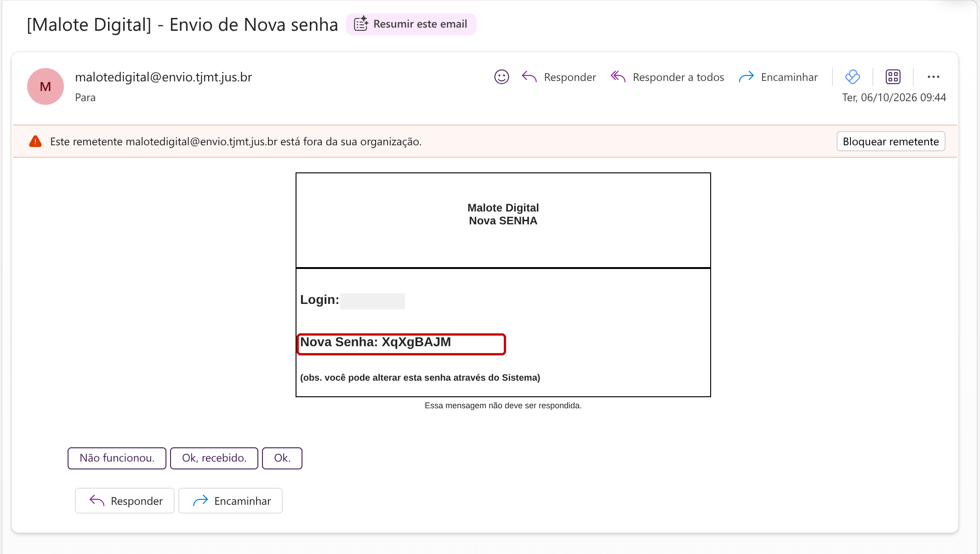
Task: Click the Copilot icon in the email toolbar
Action: click(x=853, y=77)
